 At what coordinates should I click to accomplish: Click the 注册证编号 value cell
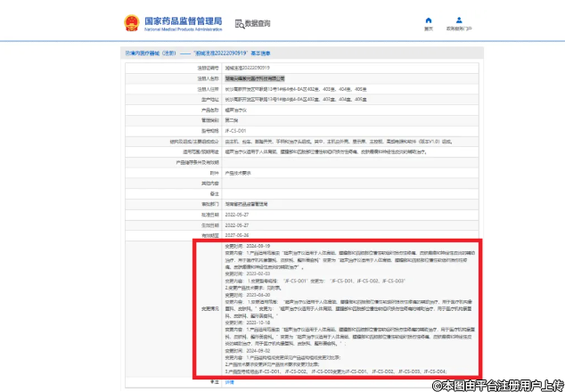click(247, 68)
